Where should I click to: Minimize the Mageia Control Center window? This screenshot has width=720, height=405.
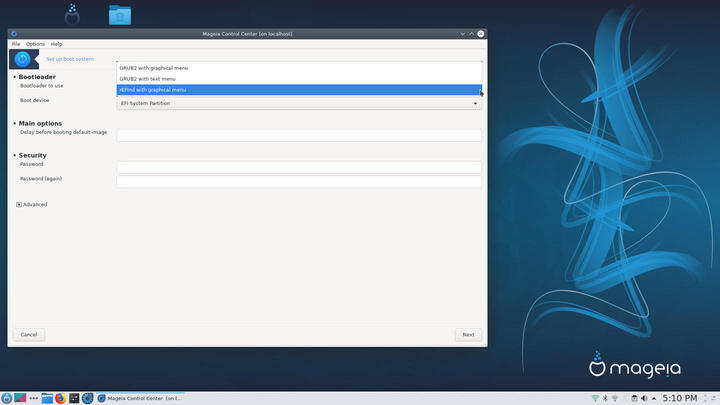point(462,34)
